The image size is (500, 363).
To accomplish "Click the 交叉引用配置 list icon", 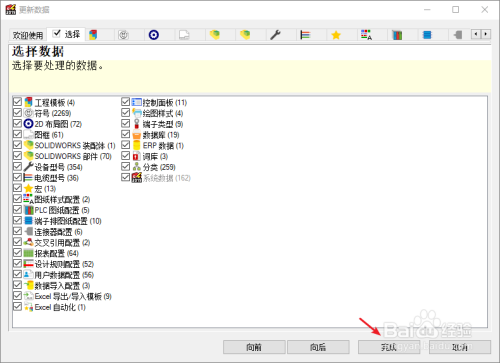I will tap(28, 242).
